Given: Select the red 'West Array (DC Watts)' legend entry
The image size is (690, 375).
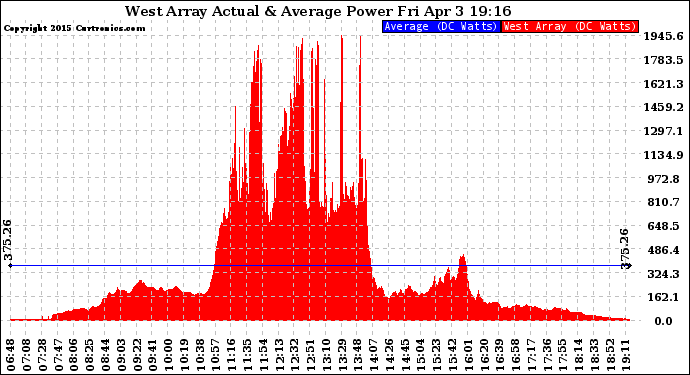Looking at the screenshot, I should tap(570, 26).
